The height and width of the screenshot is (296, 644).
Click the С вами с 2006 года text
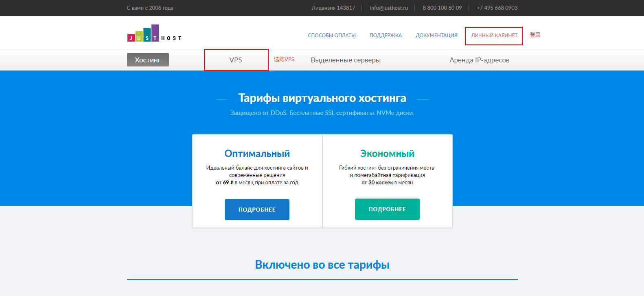coord(150,8)
